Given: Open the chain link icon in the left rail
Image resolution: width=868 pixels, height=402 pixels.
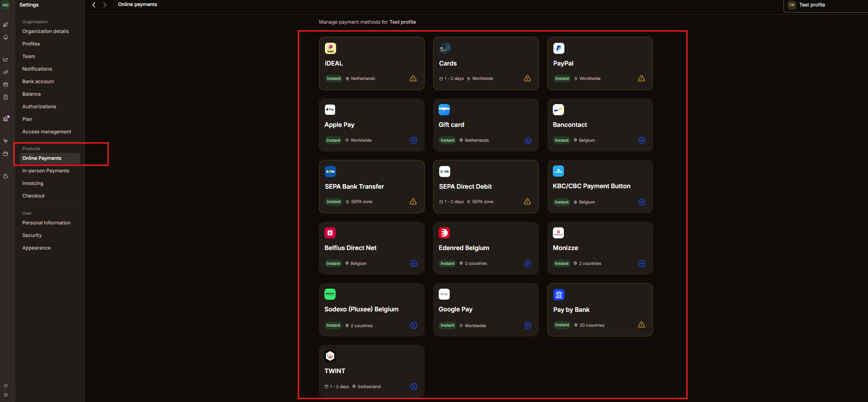Looking at the screenshot, I should click(6, 72).
